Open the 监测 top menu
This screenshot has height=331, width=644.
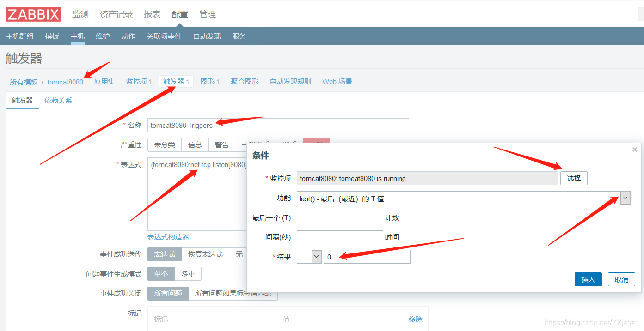[80, 14]
